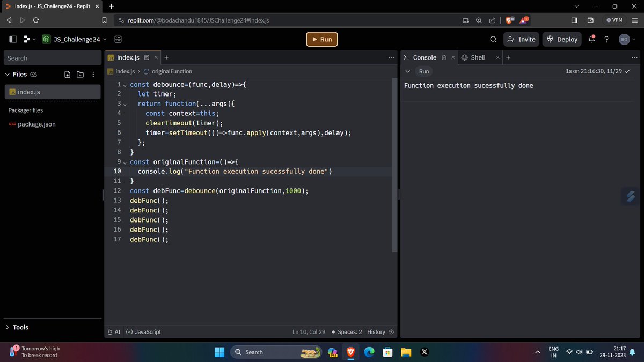Screen dimensions: 644x362
Task: Bookmark this page with the bookmark icon
Action: click(x=105, y=20)
